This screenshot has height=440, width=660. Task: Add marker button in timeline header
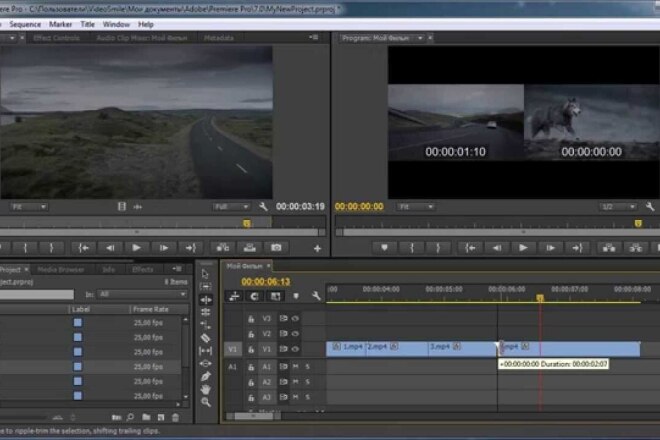(296, 296)
